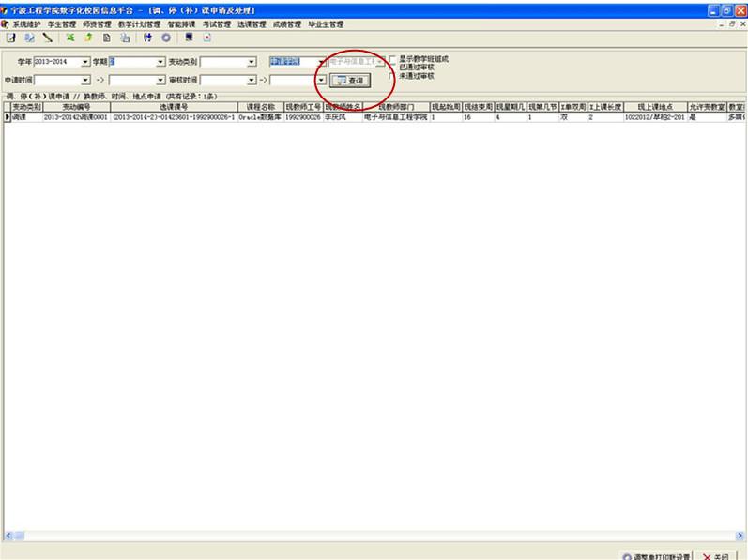Click the green up-arrow toolbar icon
The height and width of the screenshot is (560, 748).
coord(87,38)
